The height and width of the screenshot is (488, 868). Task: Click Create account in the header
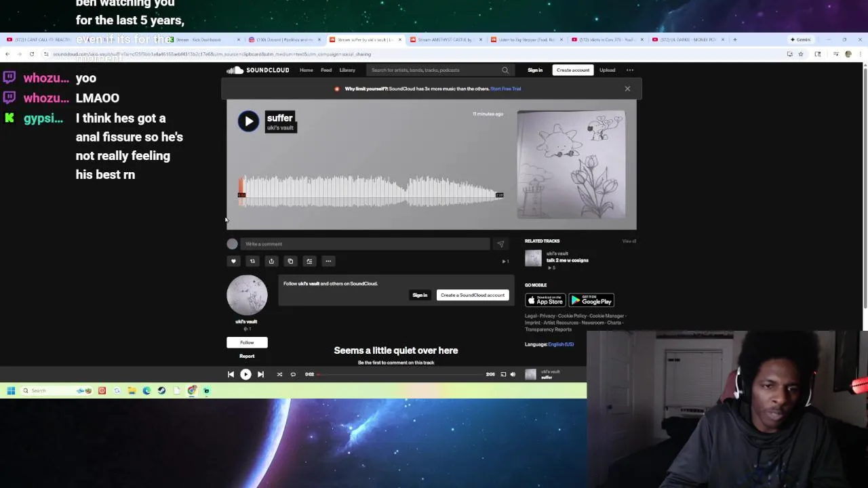(x=573, y=70)
